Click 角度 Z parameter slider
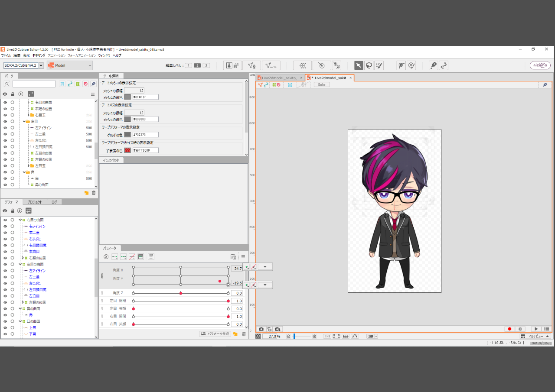Image resolution: width=555 pixels, height=392 pixels. click(181, 293)
